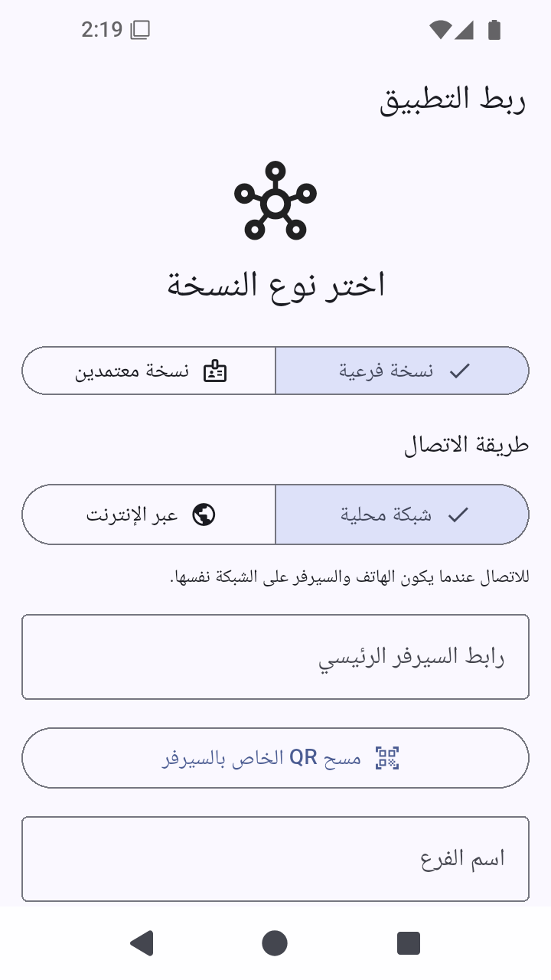Select the نسخة معتمدين version option

click(149, 371)
